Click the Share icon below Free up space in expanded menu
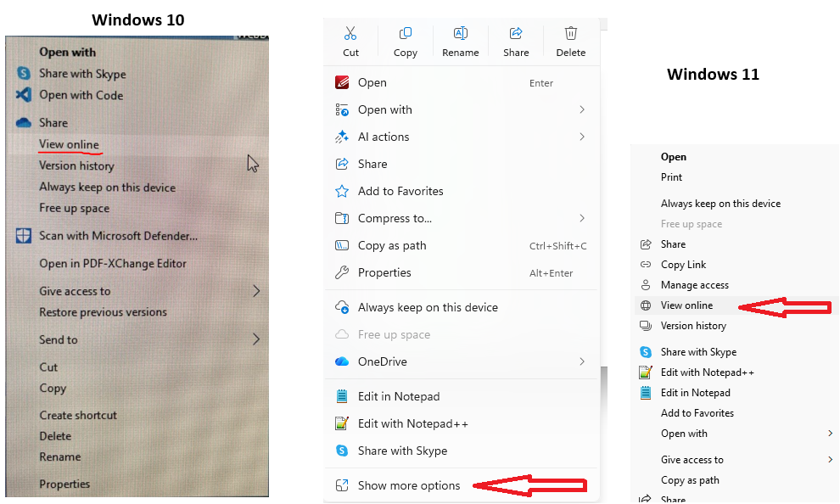The height and width of the screenshot is (504, 840). click(646, 244)
